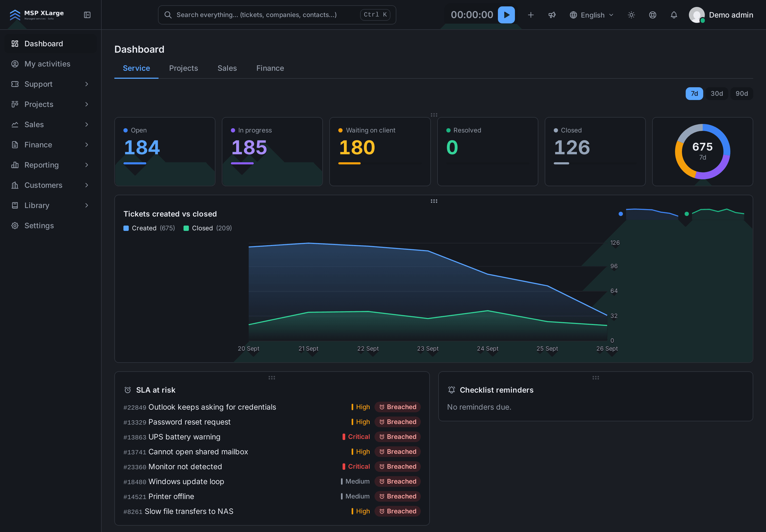This screenshot has width=766, height=532.
Task: Click the Projects kanban icon in sidebar
Action: (15, 104)
